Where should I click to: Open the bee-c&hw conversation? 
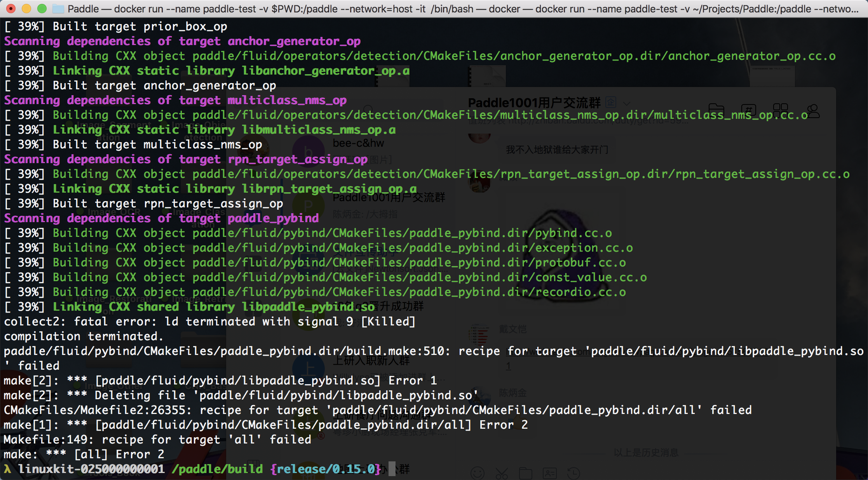click(358, 144)
